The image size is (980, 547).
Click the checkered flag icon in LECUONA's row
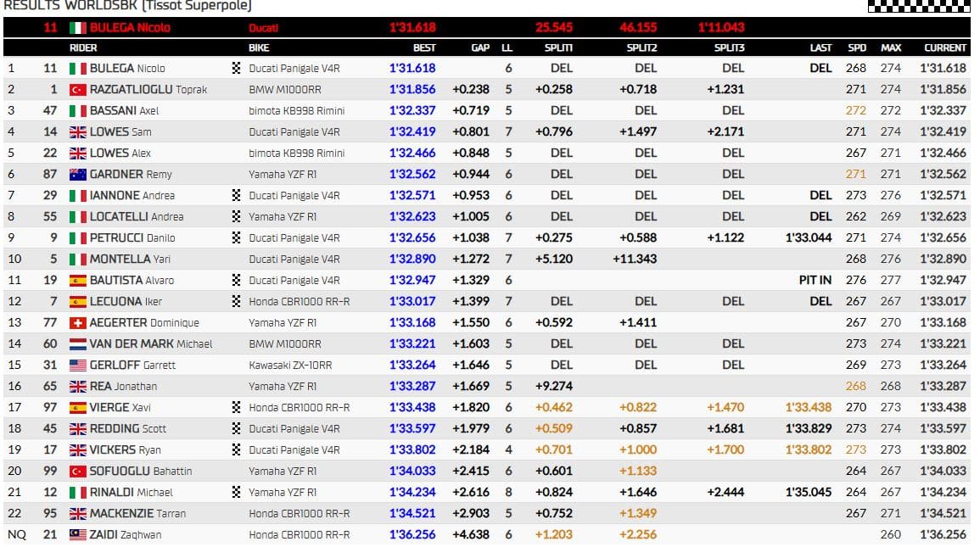tap(236, 302)
